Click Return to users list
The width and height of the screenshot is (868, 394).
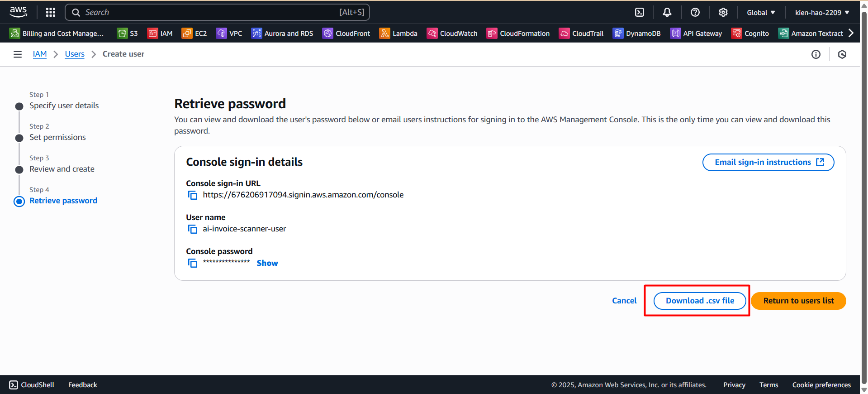(x=798, y=301)
